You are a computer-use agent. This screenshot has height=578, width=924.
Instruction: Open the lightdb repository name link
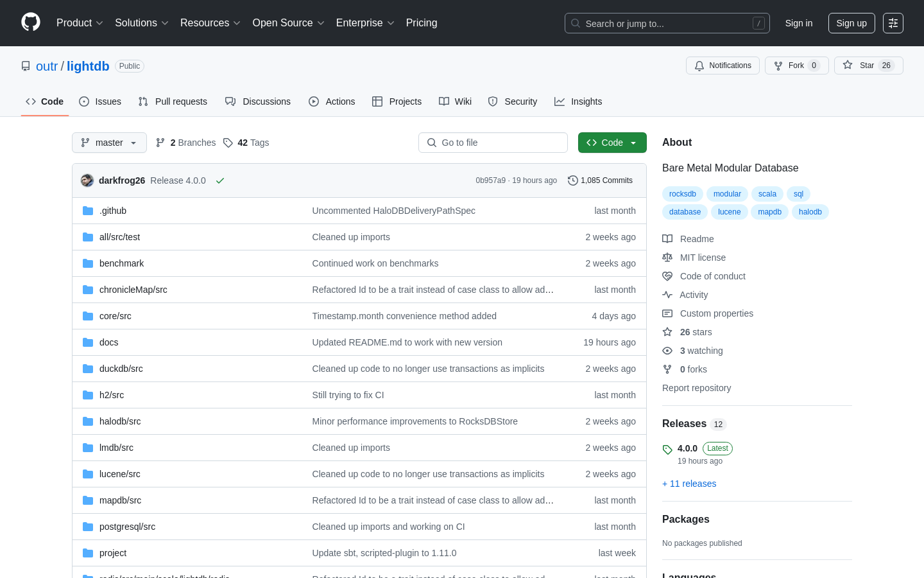point(88,66)
